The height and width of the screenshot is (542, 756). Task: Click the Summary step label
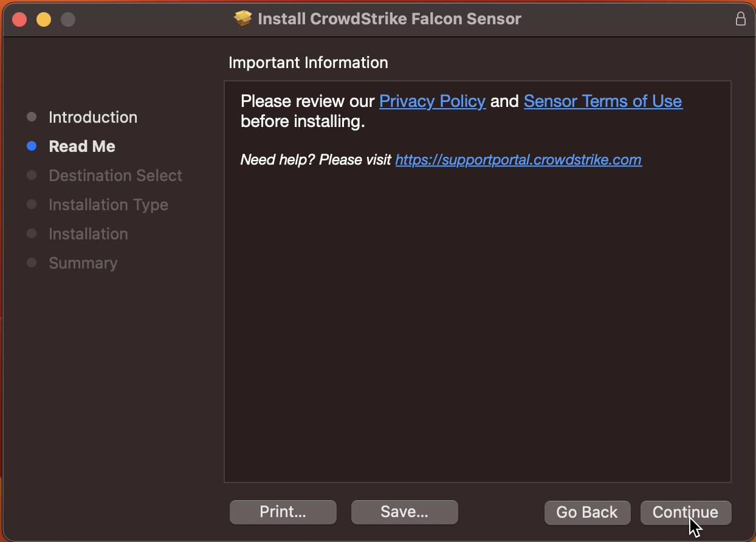(83, 263)
